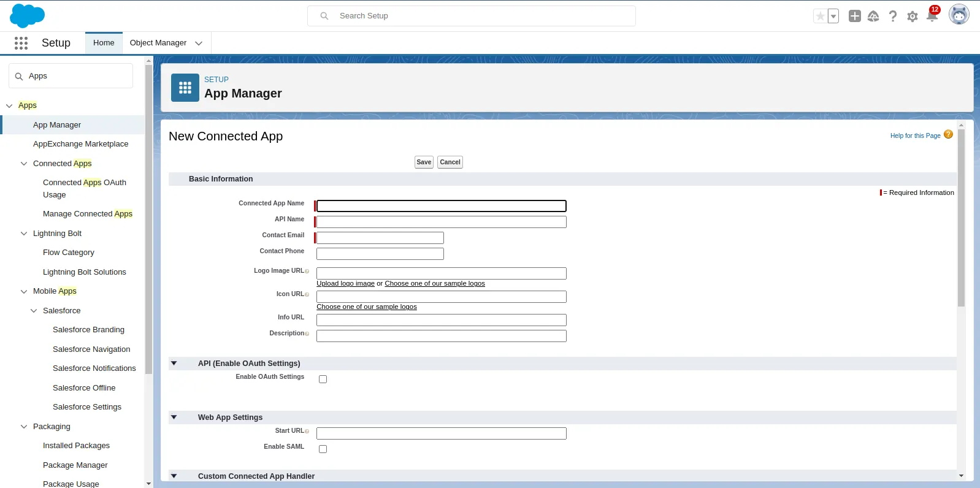Tick the Enable SAML checkbox
980x488 pixels.
323,449
